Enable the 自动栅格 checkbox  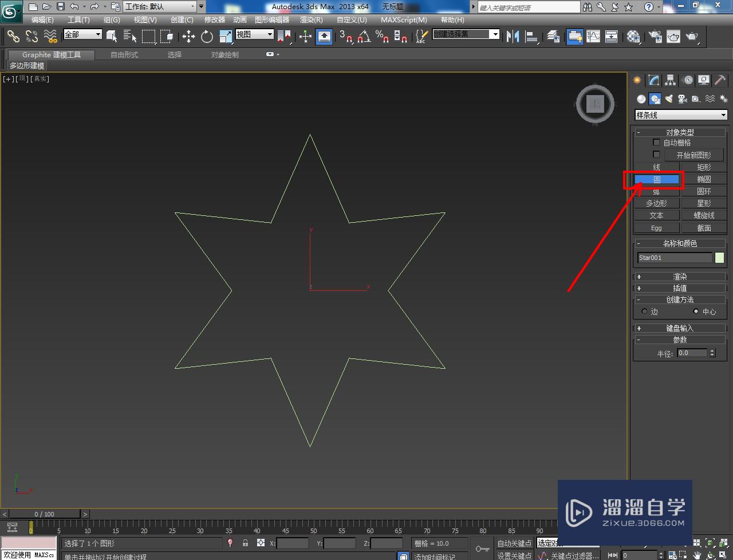[656, 142]
